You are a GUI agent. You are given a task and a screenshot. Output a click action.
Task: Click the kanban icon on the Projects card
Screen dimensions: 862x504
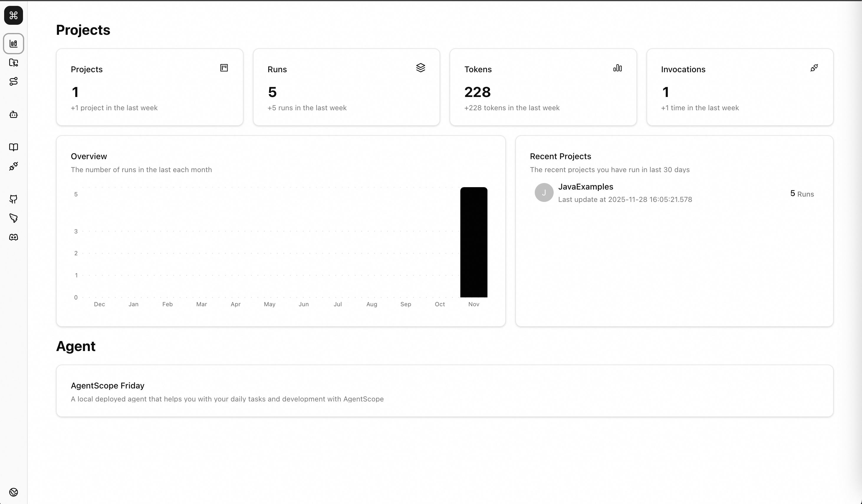[x=224, y=68]
